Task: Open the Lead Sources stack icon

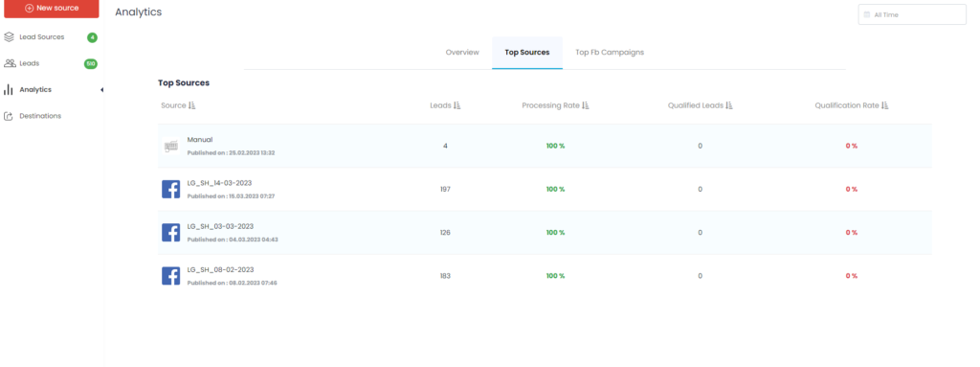Action: [9, 37]
